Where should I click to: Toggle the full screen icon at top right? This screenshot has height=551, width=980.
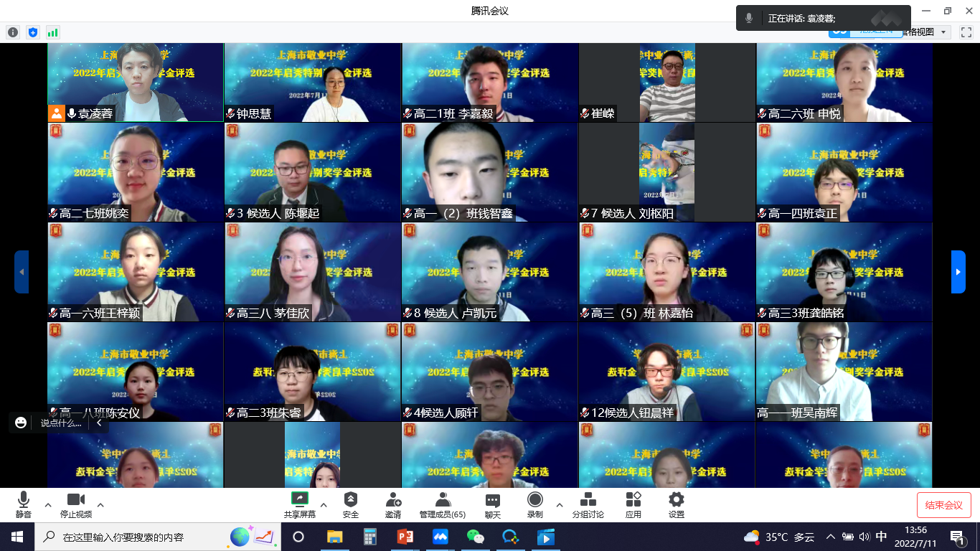pos(966,32)
